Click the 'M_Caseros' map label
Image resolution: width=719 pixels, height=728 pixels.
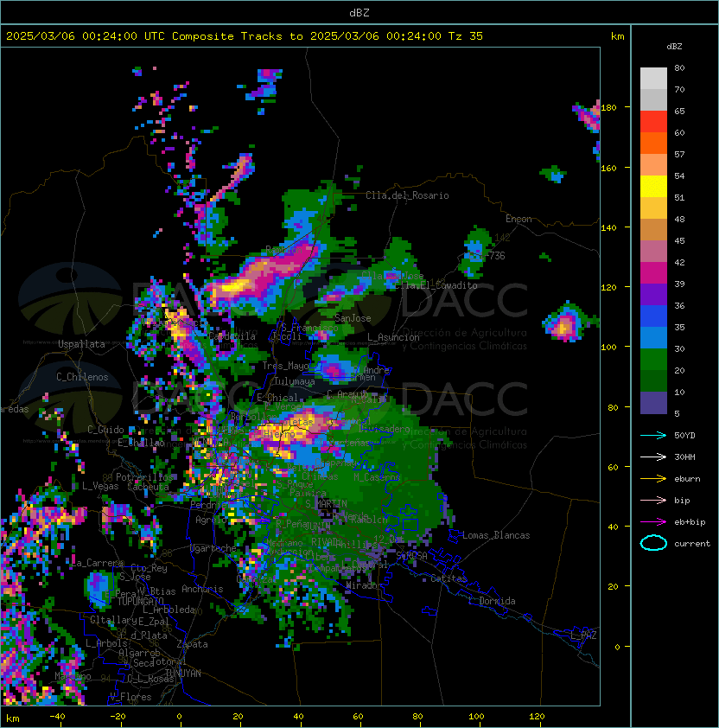[377, 476]
